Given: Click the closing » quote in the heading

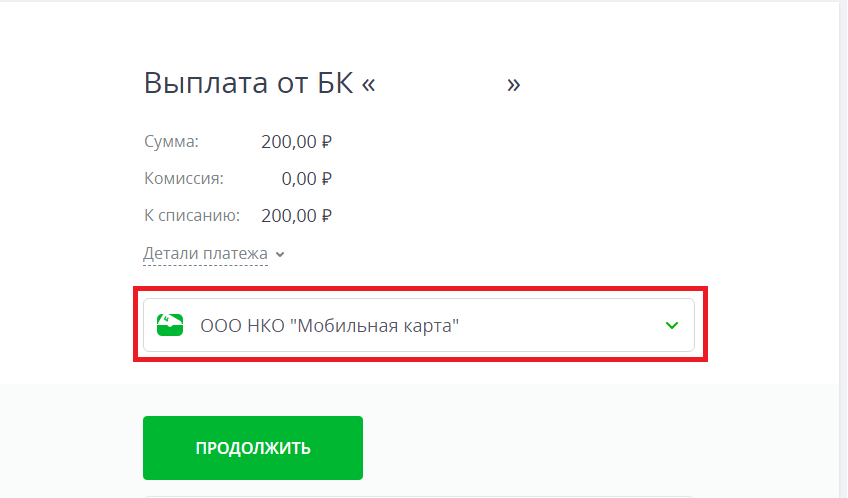Looking at the screenshot, I should click(x=514, y=84).
